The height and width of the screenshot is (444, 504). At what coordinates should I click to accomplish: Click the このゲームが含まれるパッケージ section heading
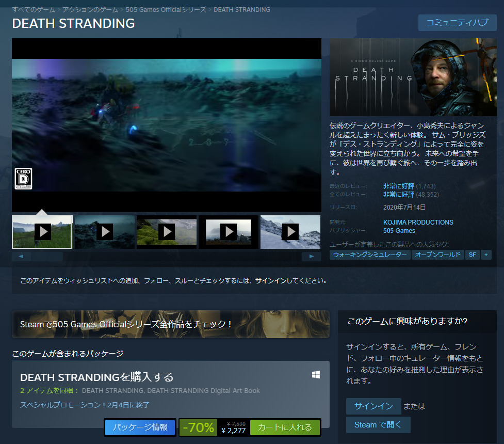click(68, 354)
